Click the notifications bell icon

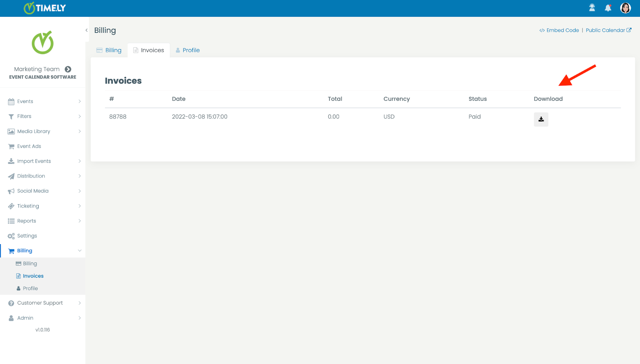608,8
